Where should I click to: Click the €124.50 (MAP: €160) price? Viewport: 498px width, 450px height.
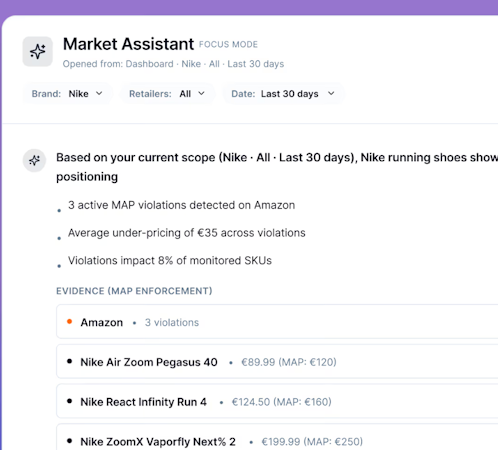coord(282,402)
